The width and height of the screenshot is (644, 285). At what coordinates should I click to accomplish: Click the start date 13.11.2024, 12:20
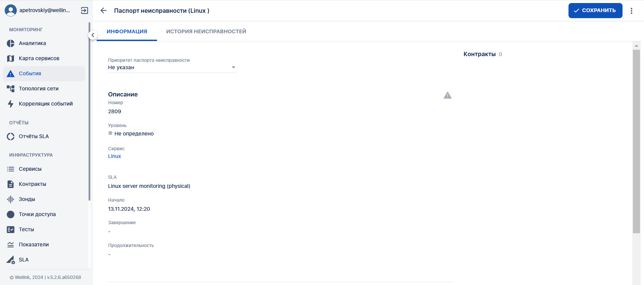tap(129, 209)
